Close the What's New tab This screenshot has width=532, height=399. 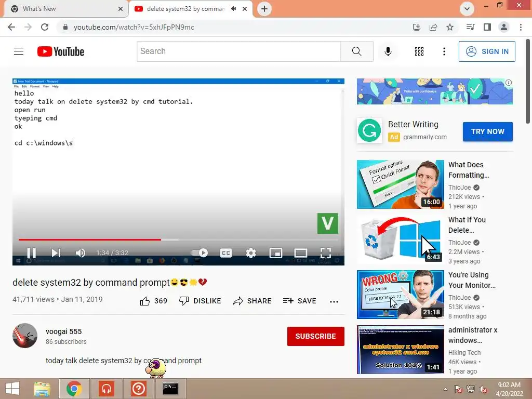point(121,9)
